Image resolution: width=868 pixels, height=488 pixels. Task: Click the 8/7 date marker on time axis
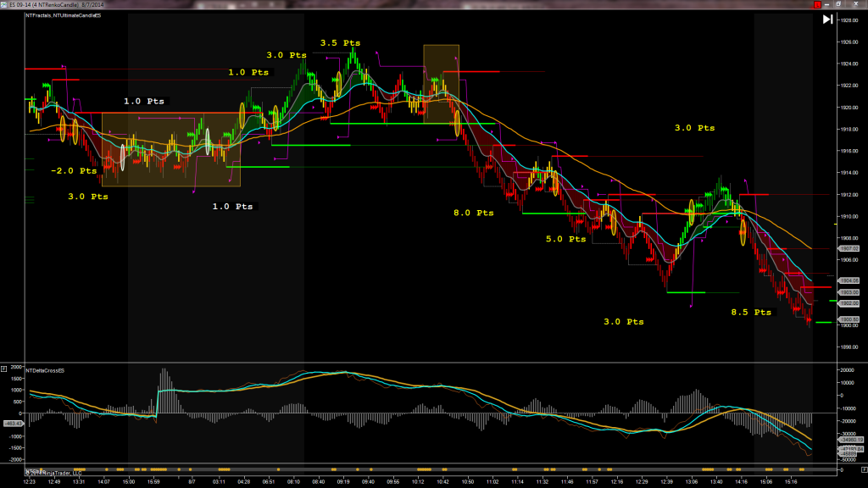pos(192,480)
